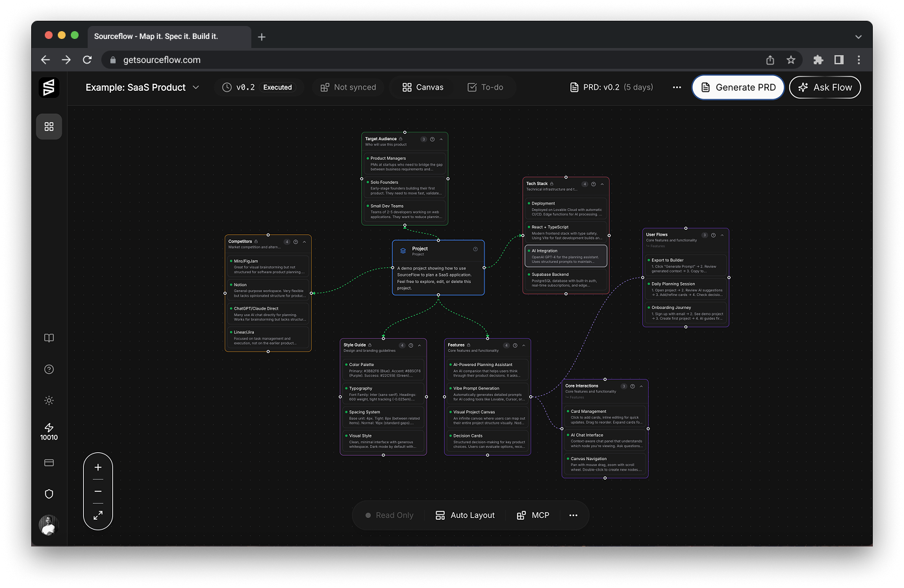Click the lock icon on Target Audience node
This screenshot has width=904, height=588.
point(401,139)
